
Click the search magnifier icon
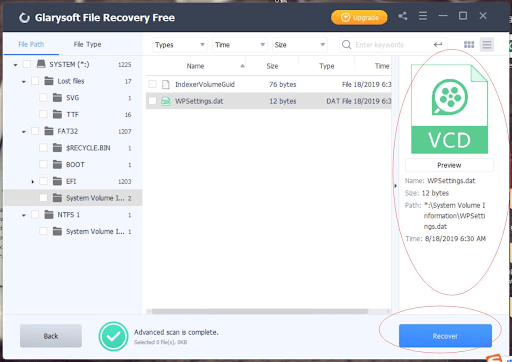(347, 45)
